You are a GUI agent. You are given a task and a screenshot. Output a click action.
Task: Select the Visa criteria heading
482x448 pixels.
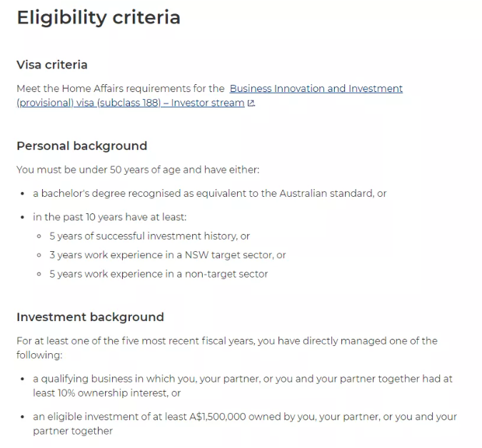52,65
